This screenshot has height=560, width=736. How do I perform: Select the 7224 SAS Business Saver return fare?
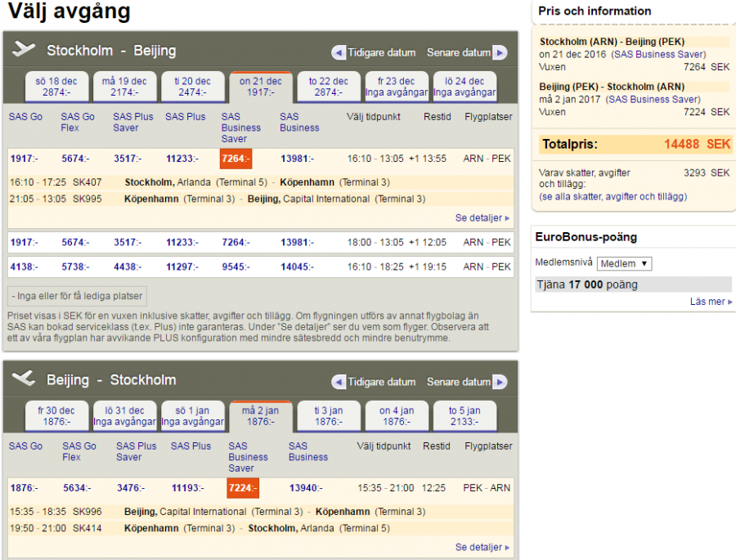pos(243,488)
